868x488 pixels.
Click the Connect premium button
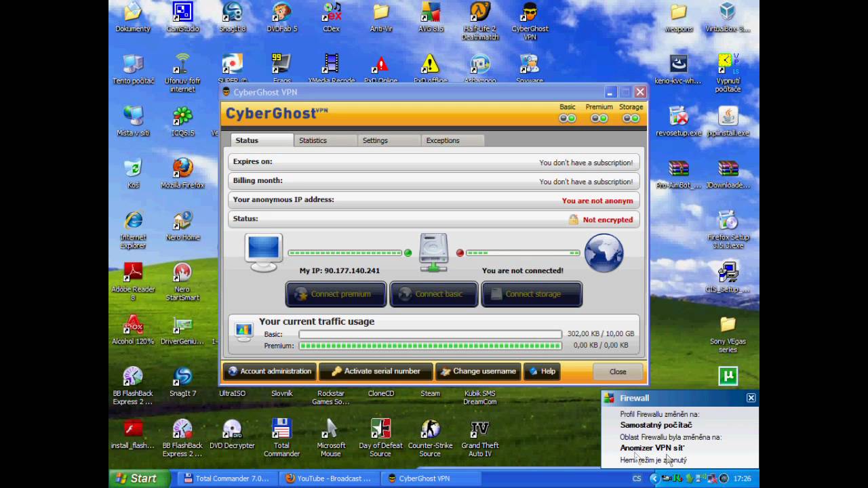[336, 294]
